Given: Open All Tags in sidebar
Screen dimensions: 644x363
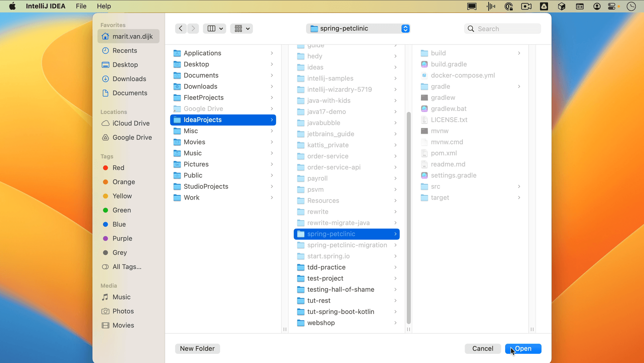Looking at the screenshot, I should pyautogui.click(x=127, y=267).
